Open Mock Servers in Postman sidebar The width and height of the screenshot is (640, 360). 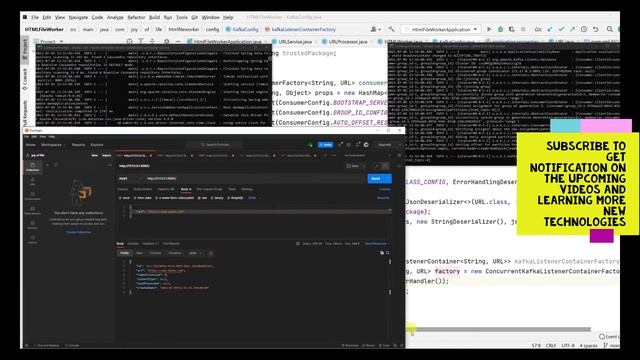coord(32,211)
